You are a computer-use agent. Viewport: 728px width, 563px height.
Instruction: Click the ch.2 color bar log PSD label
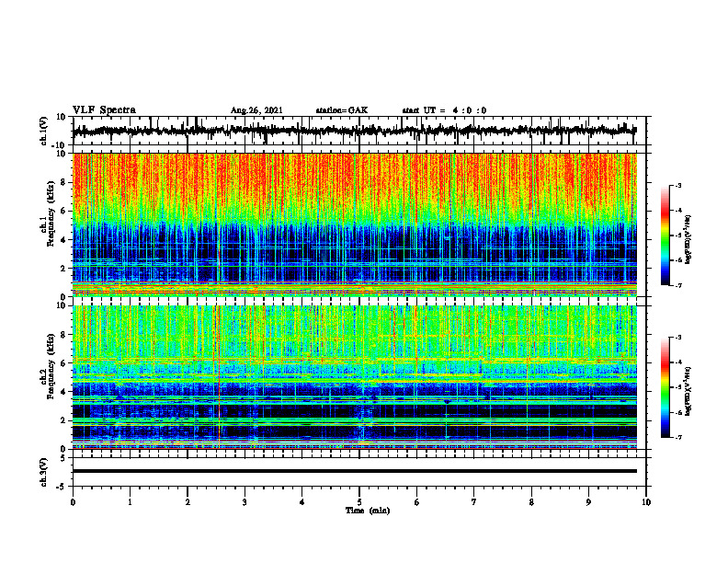point(688,391)
